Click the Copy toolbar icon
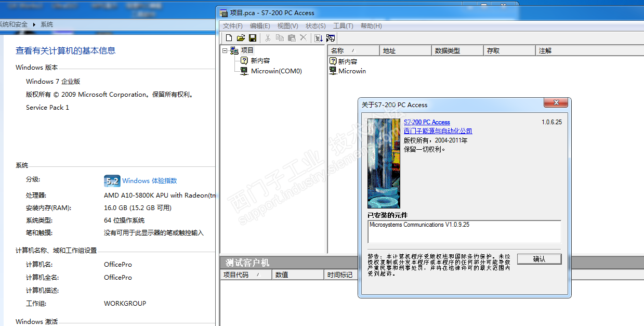This screenshot has height=326, width=644. 280,38
